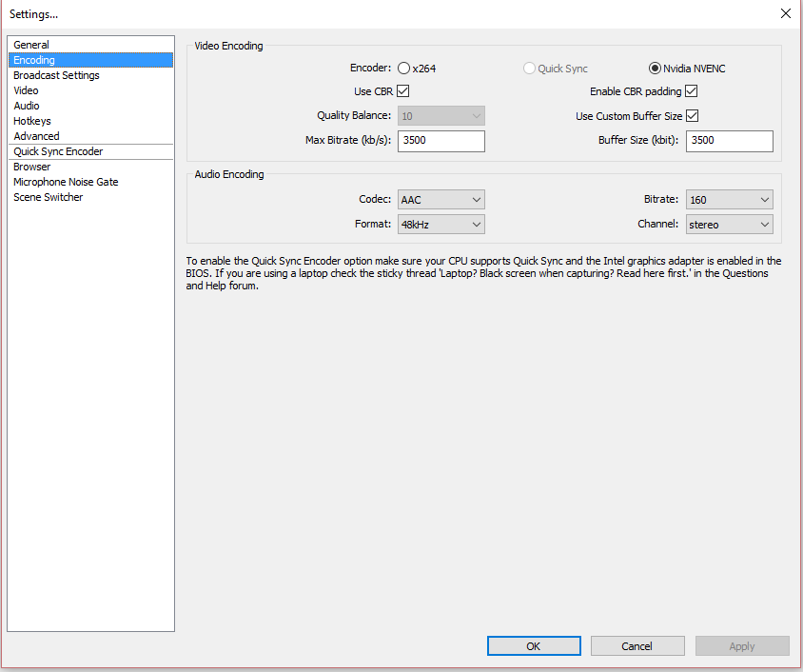
Task: Open the General settings section
Action: [x=90, y=45]
